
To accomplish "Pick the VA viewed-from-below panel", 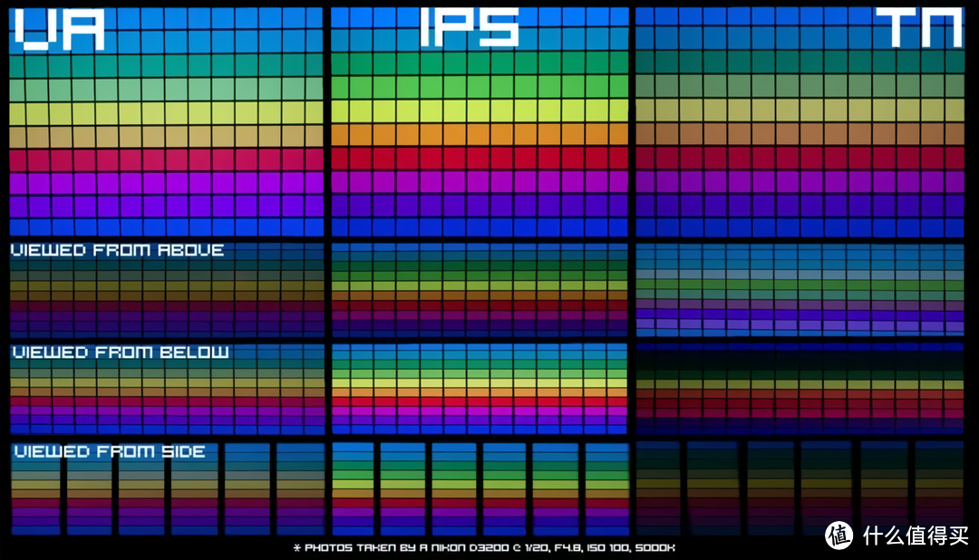I will pos(168,389).
